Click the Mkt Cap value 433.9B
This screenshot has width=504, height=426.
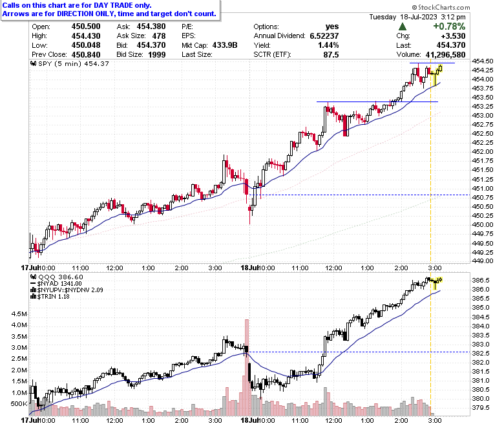225,45
